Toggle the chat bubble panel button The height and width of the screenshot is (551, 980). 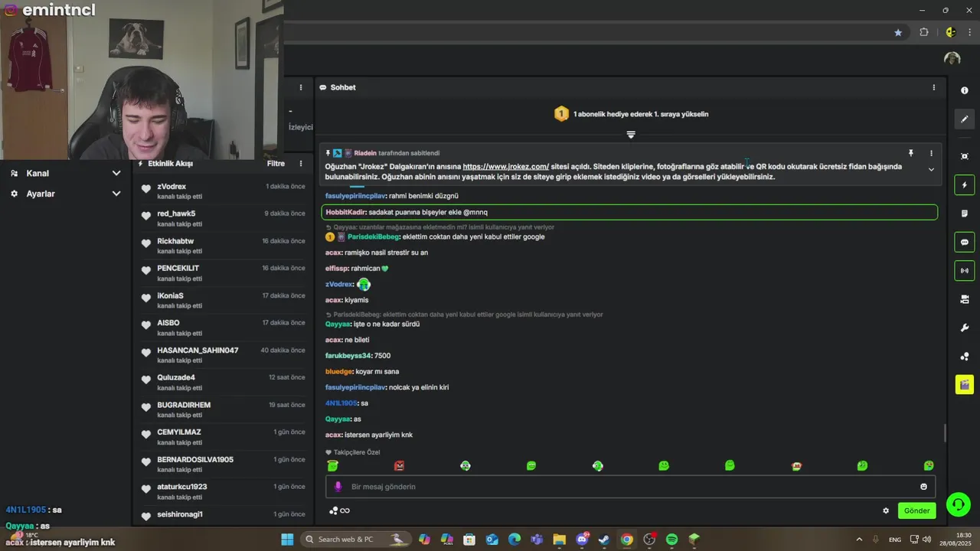pos(964,242)
